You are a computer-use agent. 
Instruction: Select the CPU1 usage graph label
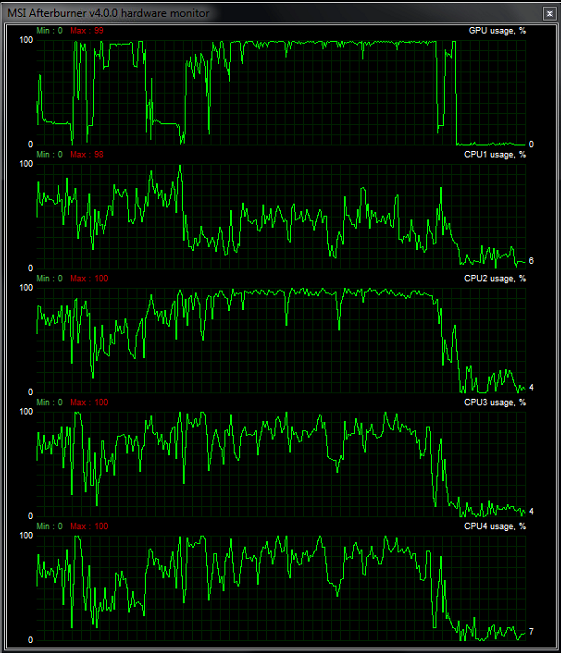[x=495, y=155]
